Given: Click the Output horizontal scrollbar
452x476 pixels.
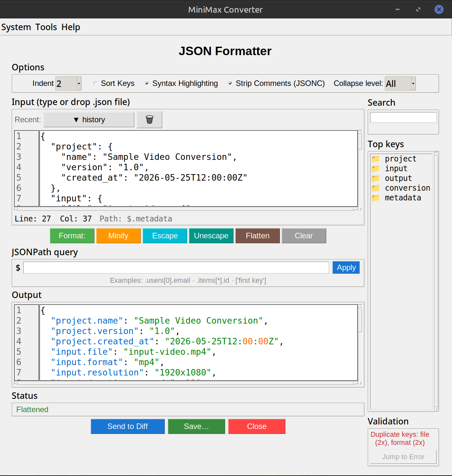Looking at the screenshot, I should pyautogui.click(x=186, y=383).
